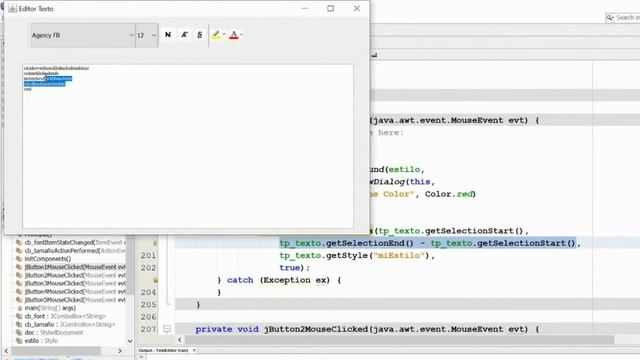Toggle underline S button in Editor Texto
640x360 pixels.
tap(200, 35)
